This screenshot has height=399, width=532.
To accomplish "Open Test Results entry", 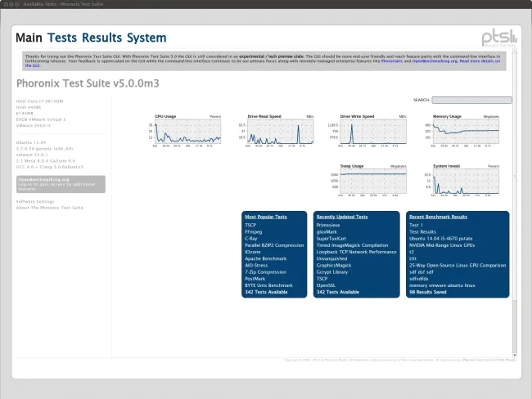I will click(422, 232).
